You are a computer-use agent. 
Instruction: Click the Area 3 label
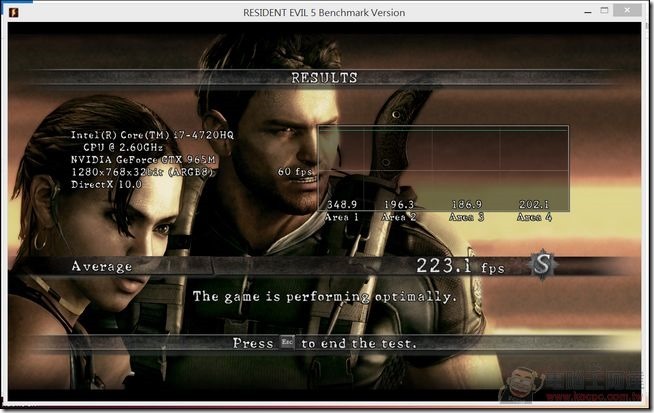(466, 217)
